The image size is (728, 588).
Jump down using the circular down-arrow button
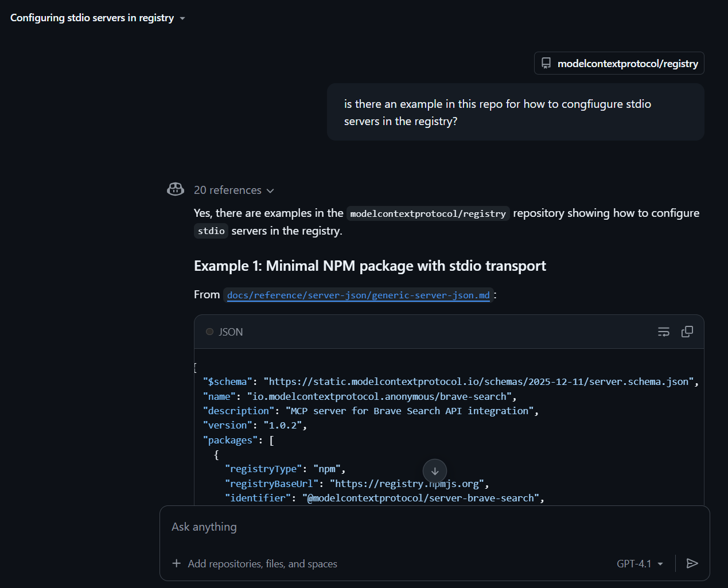click(435, 470)
